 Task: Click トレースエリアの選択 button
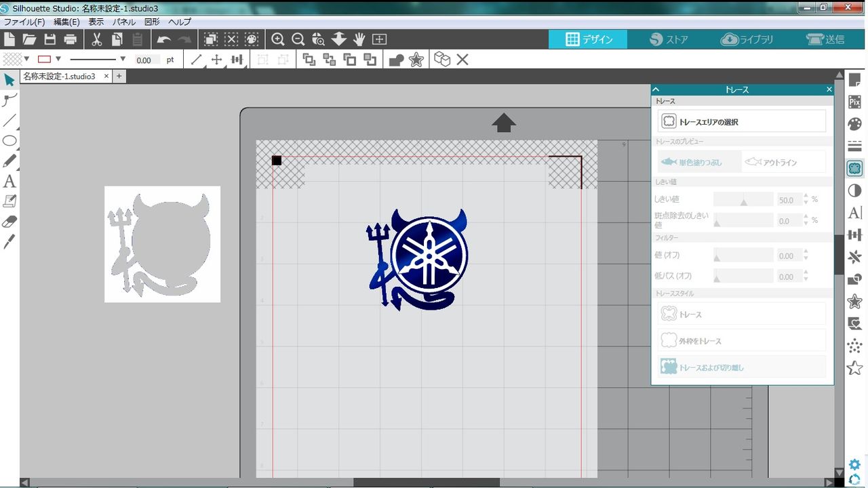(x=742, y=122)
